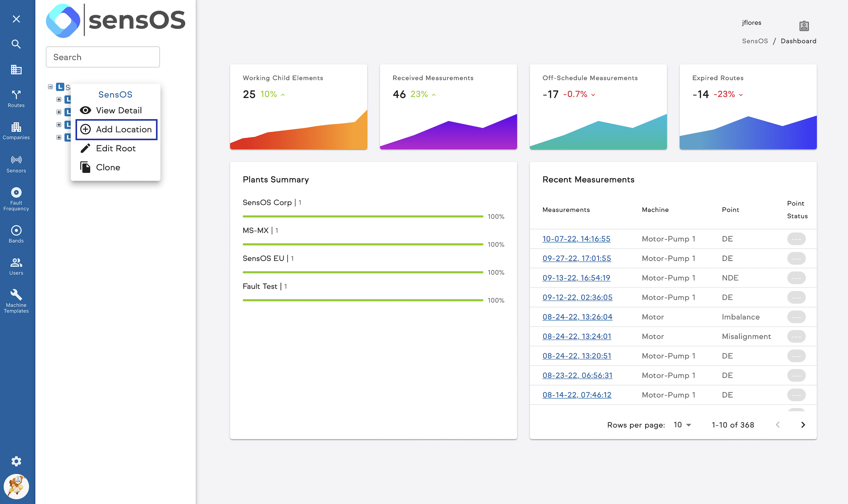848x504 pixels.
Task: Open the profile badge icon near jflores
Action: 804,26
